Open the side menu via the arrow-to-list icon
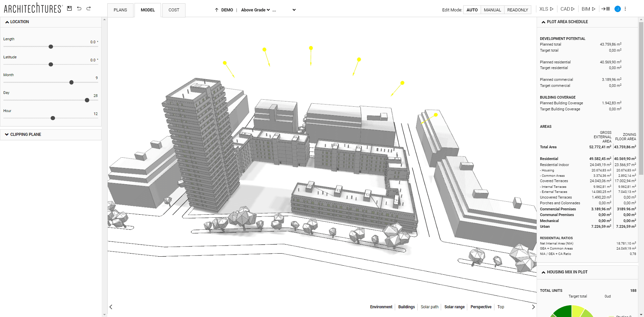The image size is (644, 317). [x=606, y=9]
